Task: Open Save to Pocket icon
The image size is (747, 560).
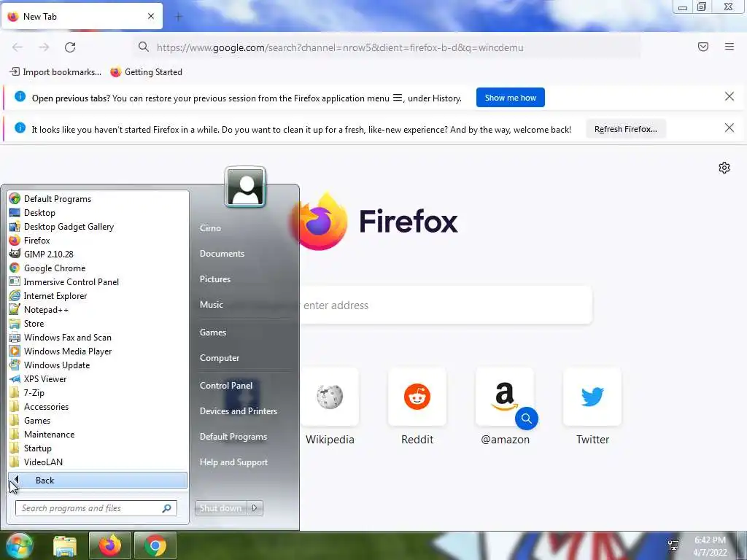Action: [x=703, y=47]
